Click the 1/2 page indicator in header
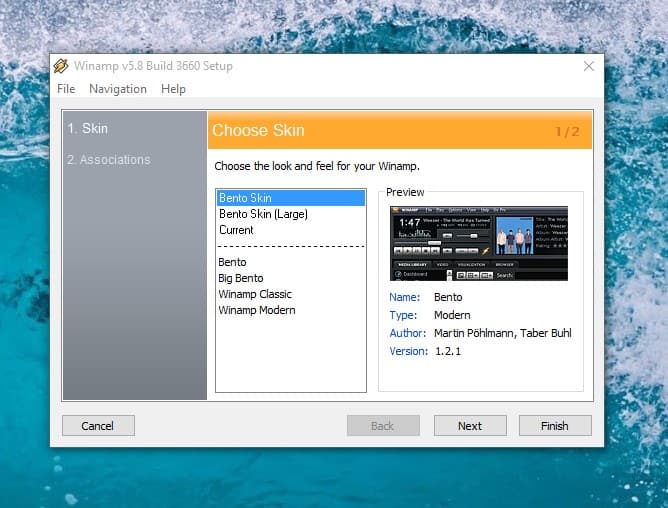 pyautogui.click(x=567, y=131)
